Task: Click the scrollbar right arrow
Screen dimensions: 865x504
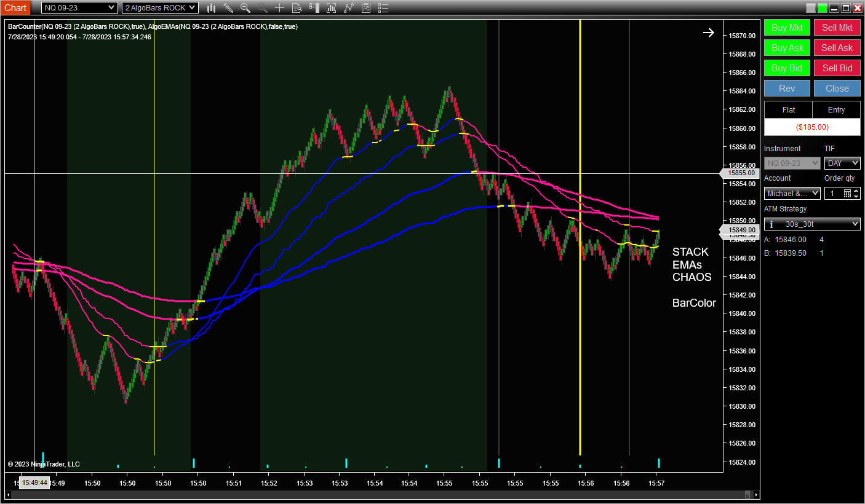Action: [x=756, y=495]
